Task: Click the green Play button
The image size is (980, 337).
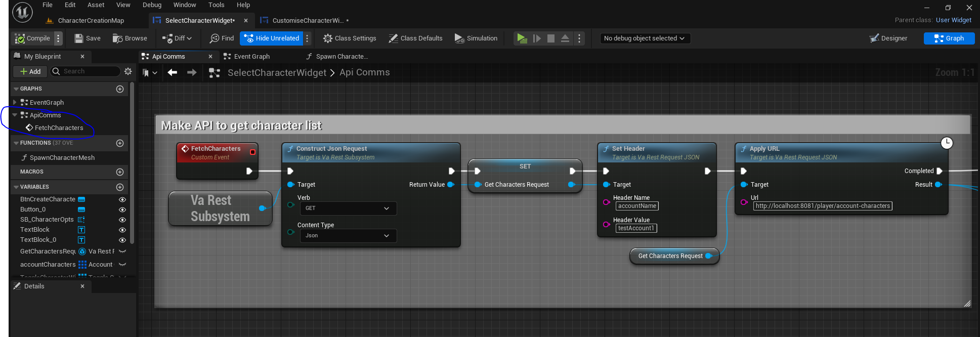Action: tap(522, 38)
